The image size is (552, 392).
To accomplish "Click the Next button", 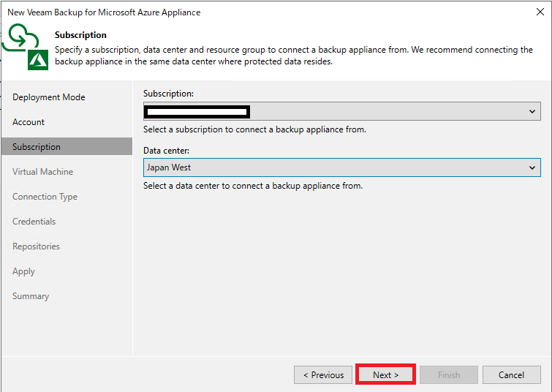I will 385,374.
